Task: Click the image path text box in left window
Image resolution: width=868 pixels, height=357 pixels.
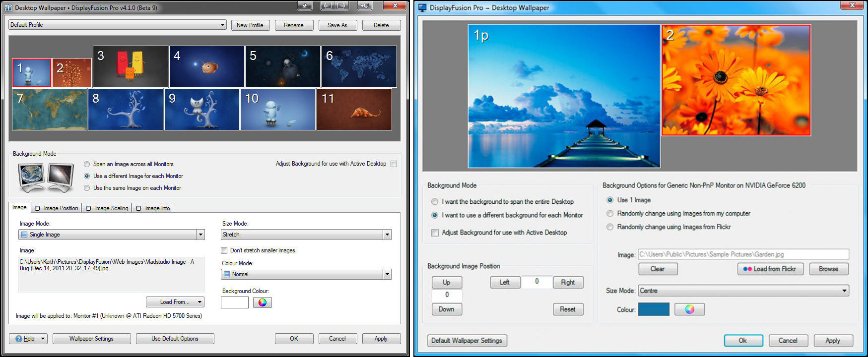Action: click(x=112, y=274)
